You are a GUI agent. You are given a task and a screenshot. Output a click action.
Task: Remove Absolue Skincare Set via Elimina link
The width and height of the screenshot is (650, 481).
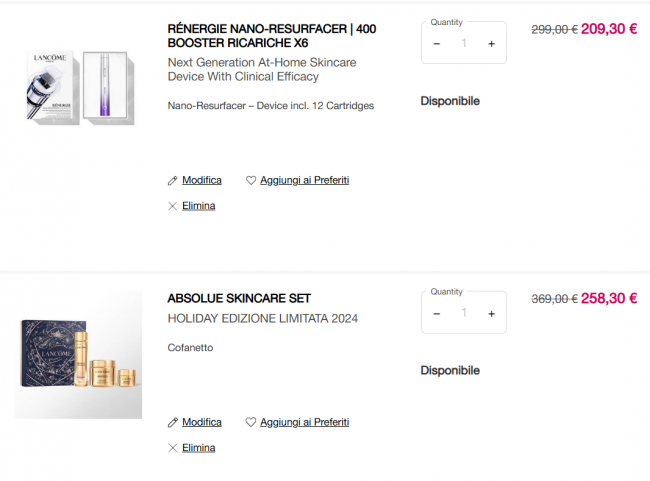198,448
